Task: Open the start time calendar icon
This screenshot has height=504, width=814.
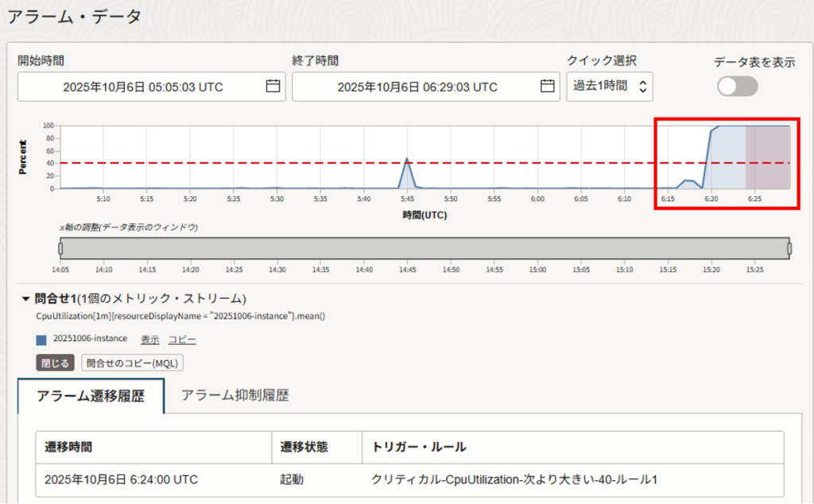Action: click(273, 87)
